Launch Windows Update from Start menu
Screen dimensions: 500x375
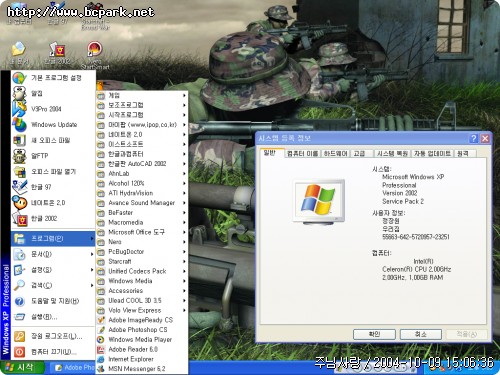point(53,125)
